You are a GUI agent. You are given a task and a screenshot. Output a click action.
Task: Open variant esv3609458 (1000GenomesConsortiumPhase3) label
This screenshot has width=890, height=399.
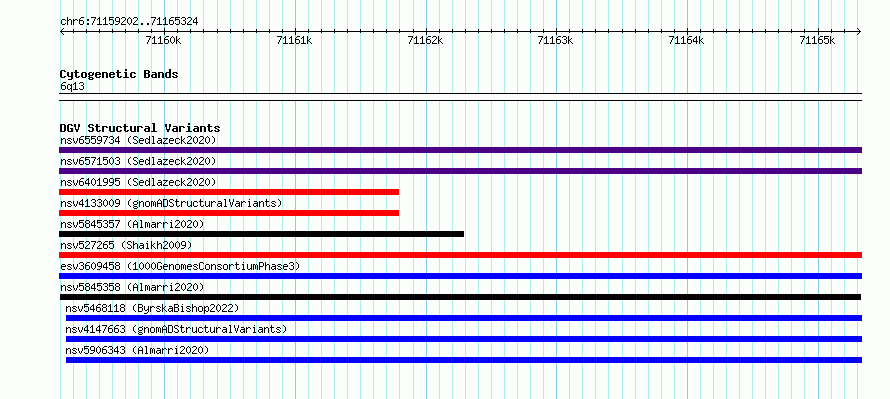tap(179, 266)
